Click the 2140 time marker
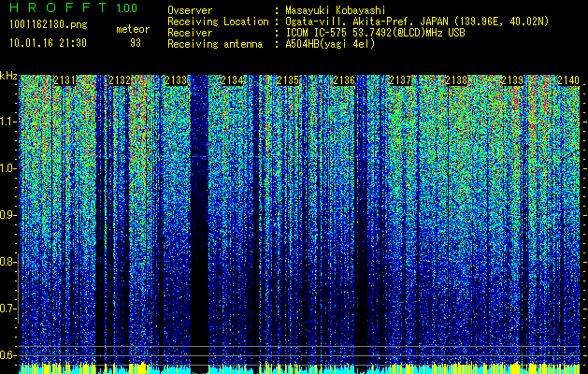 [x=568, y=80]
